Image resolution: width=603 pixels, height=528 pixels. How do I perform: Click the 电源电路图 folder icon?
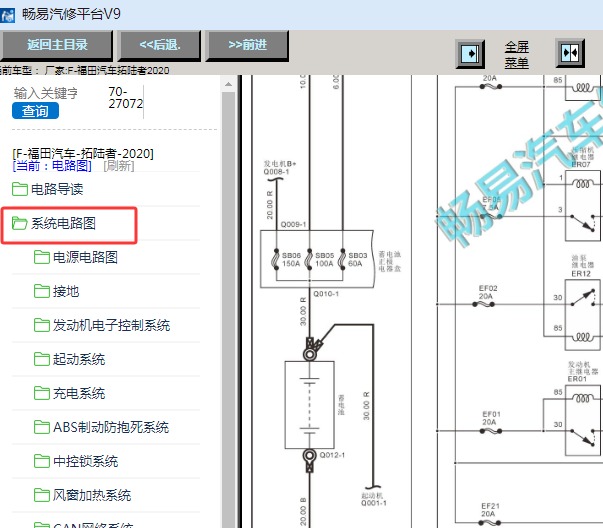tap(42, 257)
